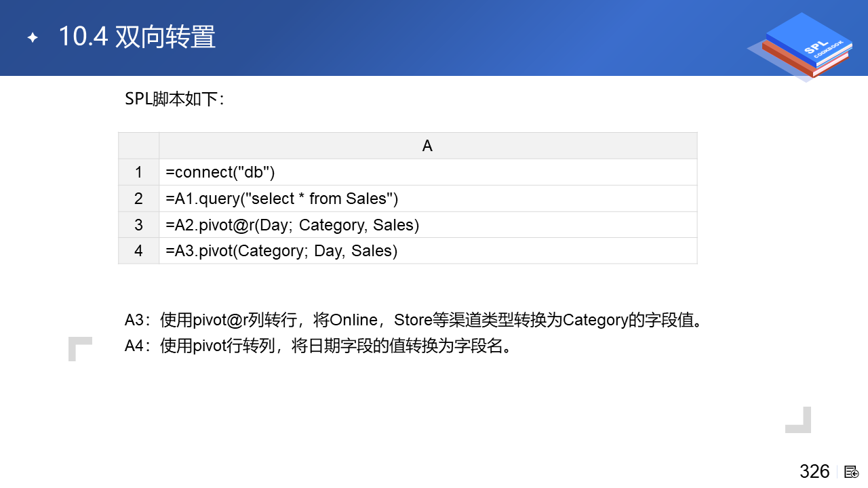868x488 pixels.
Task: Select row header 2 in the script table
Action: pos(138,199)
